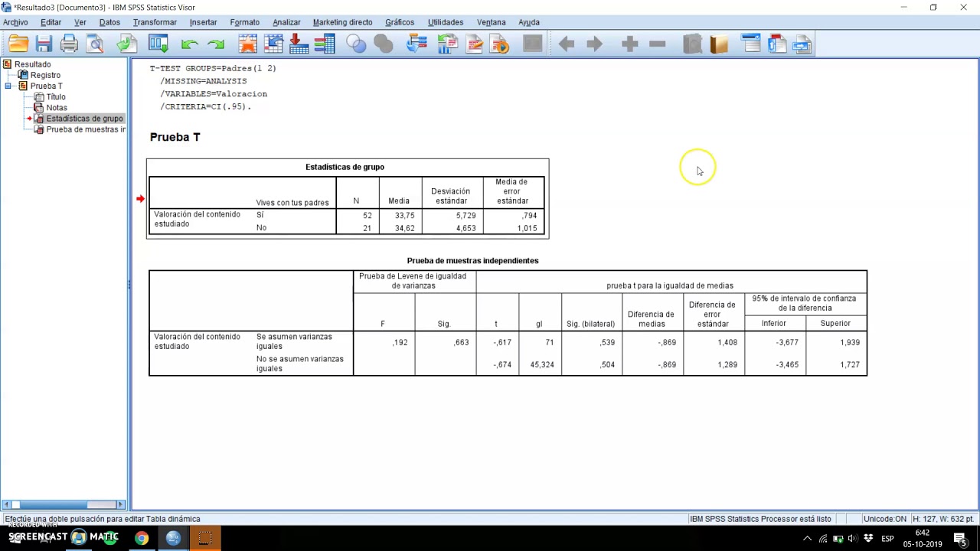The width and height of the screenshot is (980, 551).
Task: Open the Ver menu
Action: 80,22
